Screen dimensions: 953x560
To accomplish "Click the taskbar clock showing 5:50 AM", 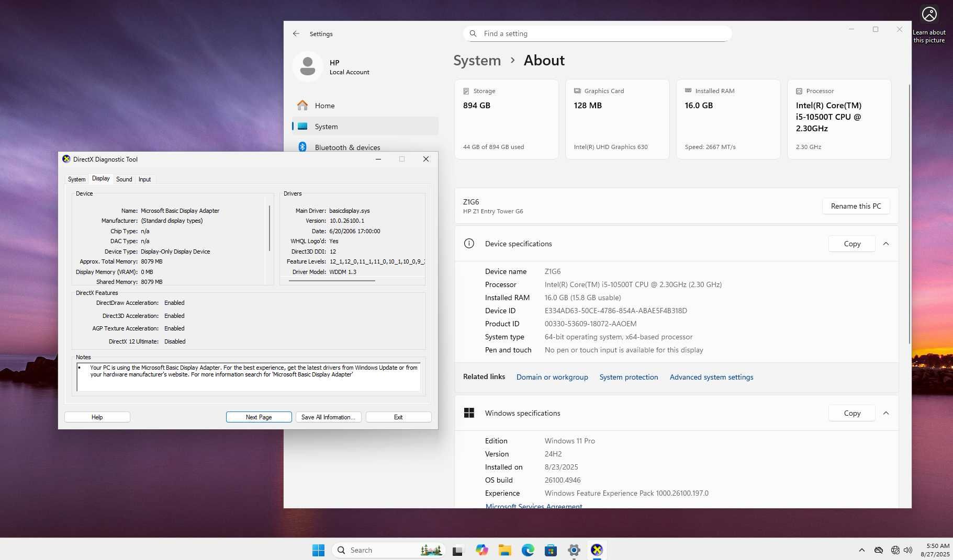I will [x=935, y=550].
